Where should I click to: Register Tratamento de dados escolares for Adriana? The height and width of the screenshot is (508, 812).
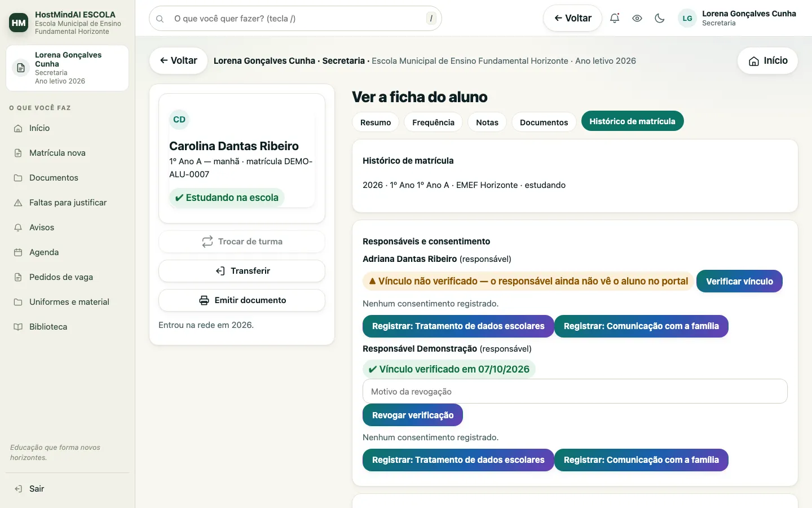point(458,326)
